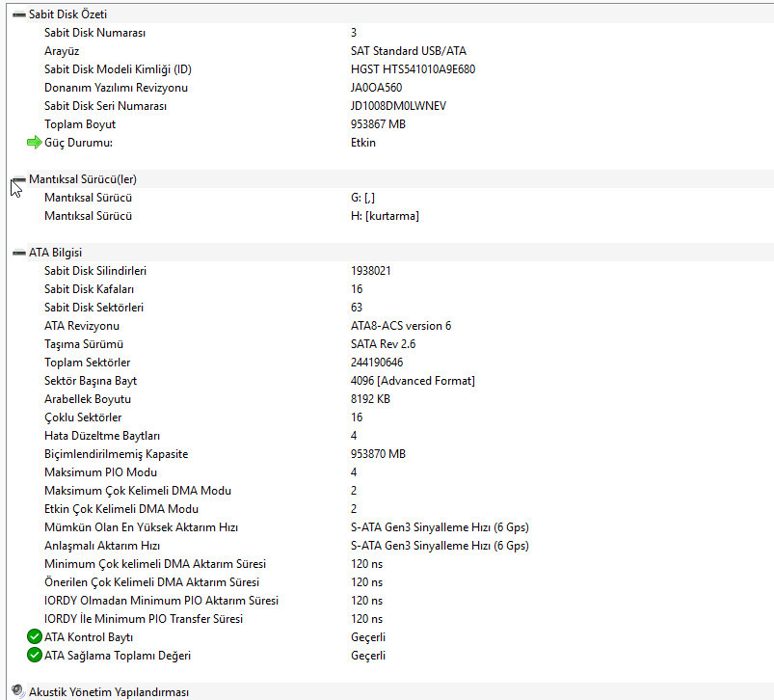Collapse the Sabit Disk Özeti section
Image resolution: width=774 pixels, height=700 pixels.
coord(18,14)
